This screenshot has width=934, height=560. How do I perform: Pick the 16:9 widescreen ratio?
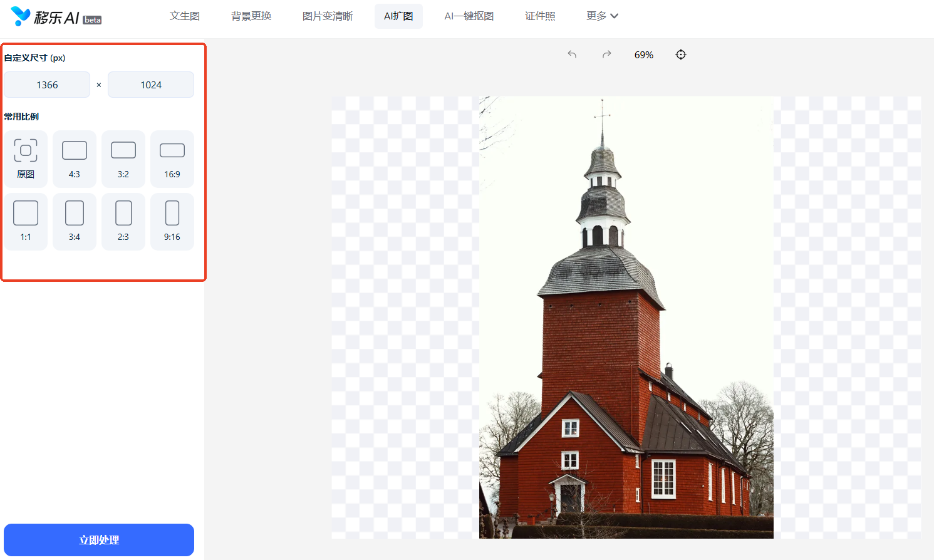coord(172,159)
